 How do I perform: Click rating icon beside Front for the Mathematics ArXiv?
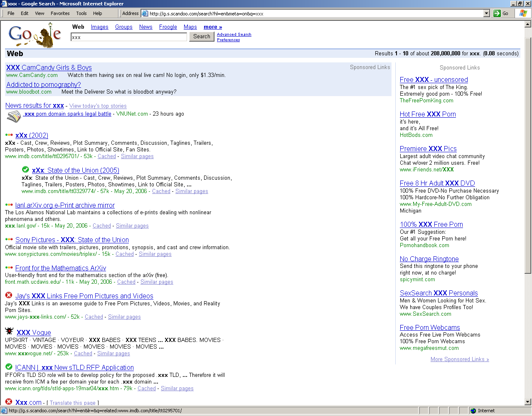[9, 267]
